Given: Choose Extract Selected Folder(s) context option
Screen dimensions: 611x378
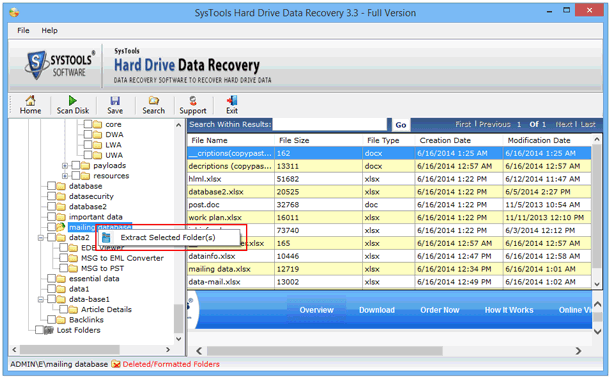Looking at the screenshot, I should pyautogui.click(x=168, y=237).
